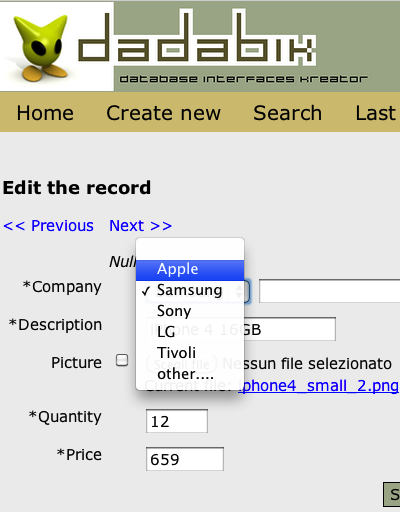Choose Samsung from the company dropdown
This screenshot has height=512, width=400.
coord(190,290)
